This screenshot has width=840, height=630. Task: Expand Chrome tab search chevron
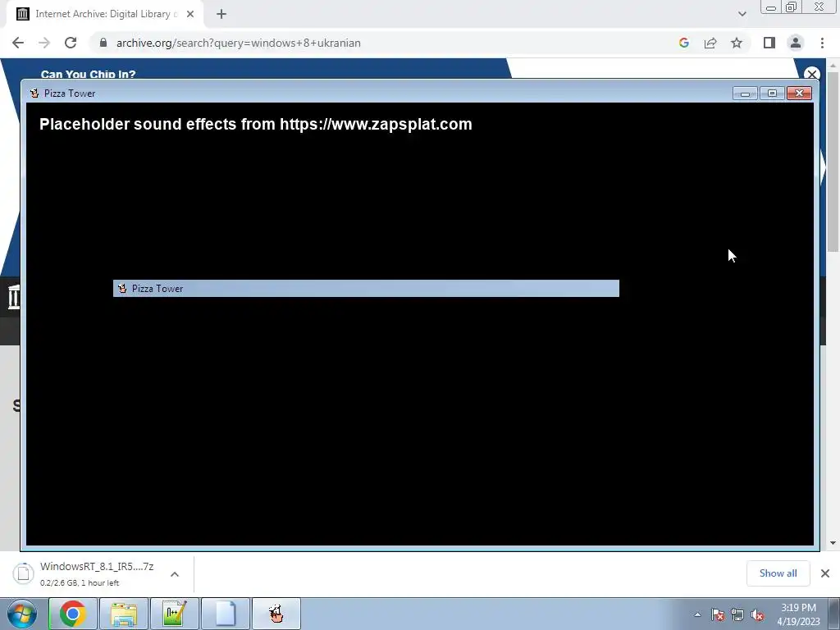tap(742, 14)
